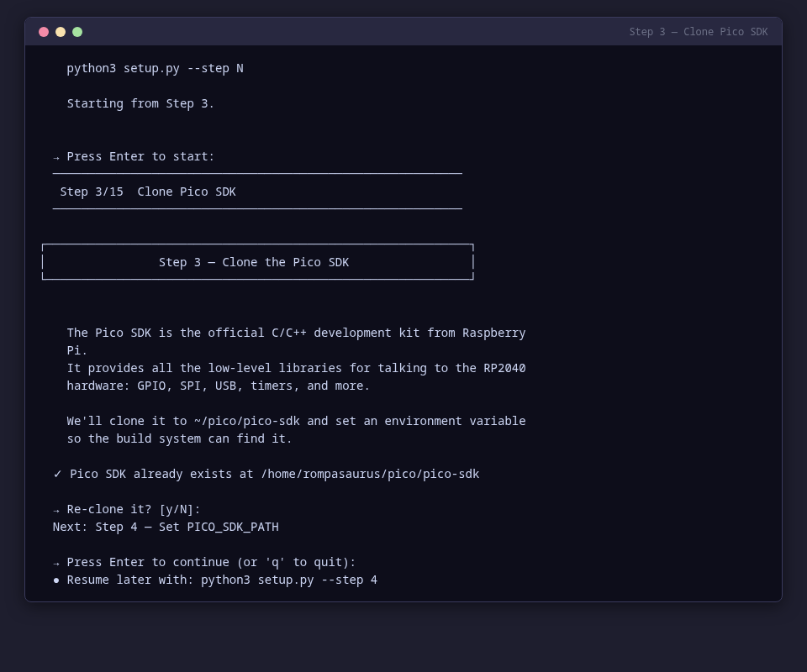Click the arrow icon before the Re-clone prompt
Screen dimensions: 807x672
point(56,509)
